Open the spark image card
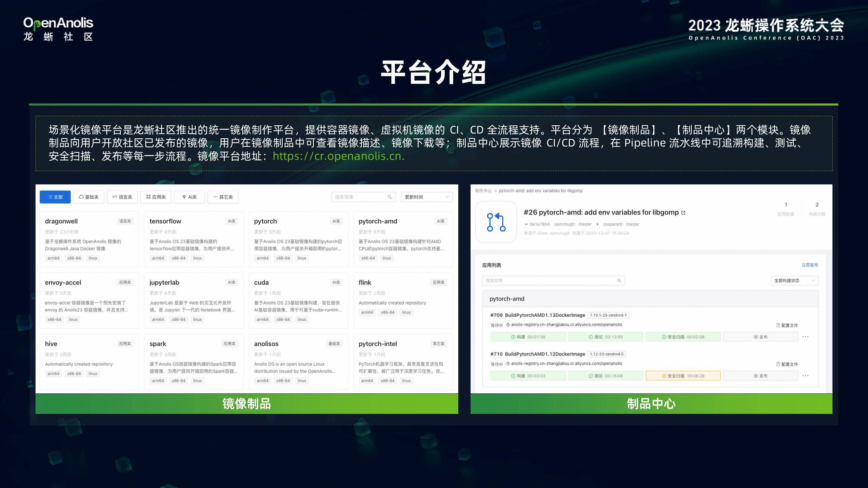 194,362
